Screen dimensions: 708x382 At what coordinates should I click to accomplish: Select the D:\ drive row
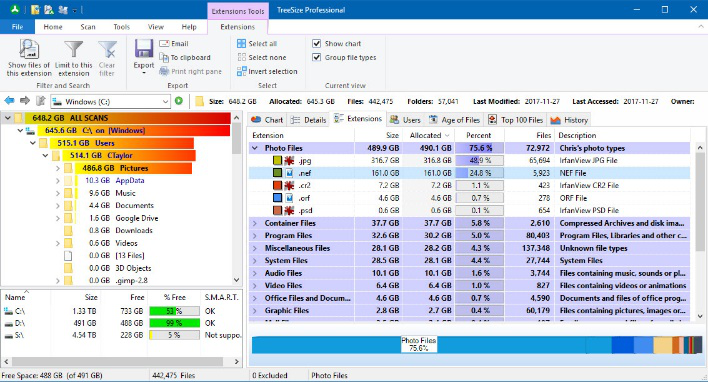(x=122, y=323)
